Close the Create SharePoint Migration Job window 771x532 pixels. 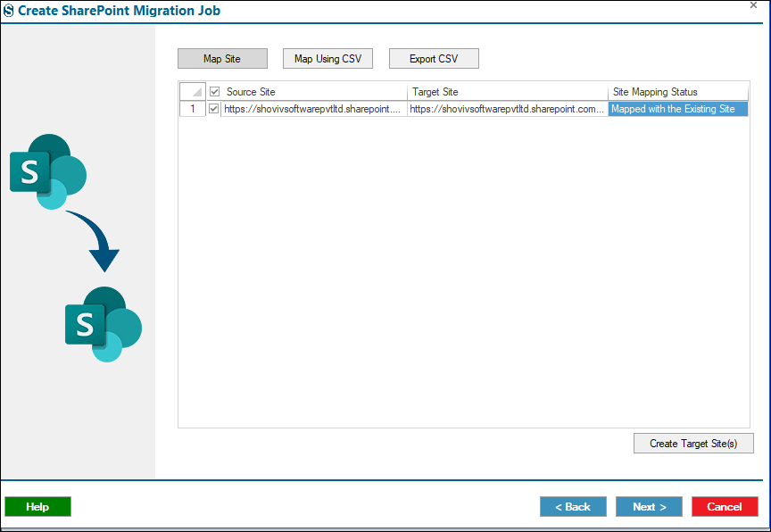click(x=753, y=5)
